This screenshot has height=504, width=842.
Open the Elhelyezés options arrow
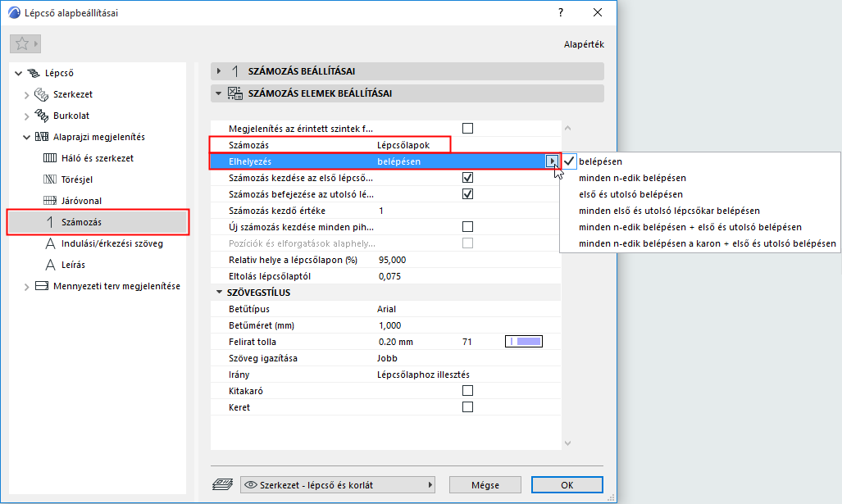click(x=552, y=161)
